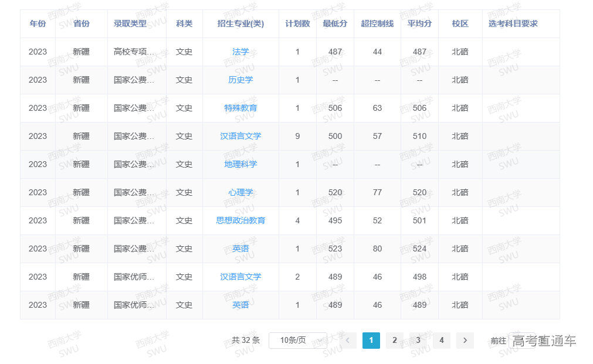593x364 pixels.
Task: Open the 心理学 major link
Action: (240, 192)
